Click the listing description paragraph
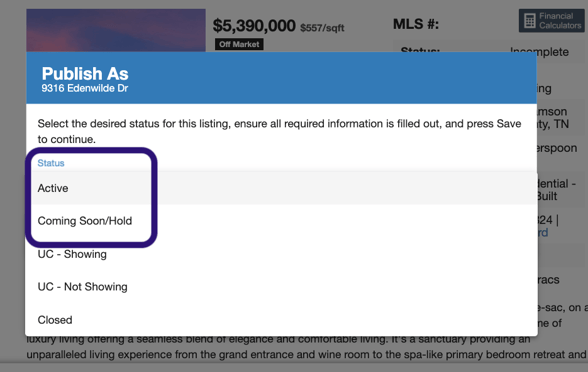Image resolution: width=588 pixels, height=372 pixels. point(306,347)
